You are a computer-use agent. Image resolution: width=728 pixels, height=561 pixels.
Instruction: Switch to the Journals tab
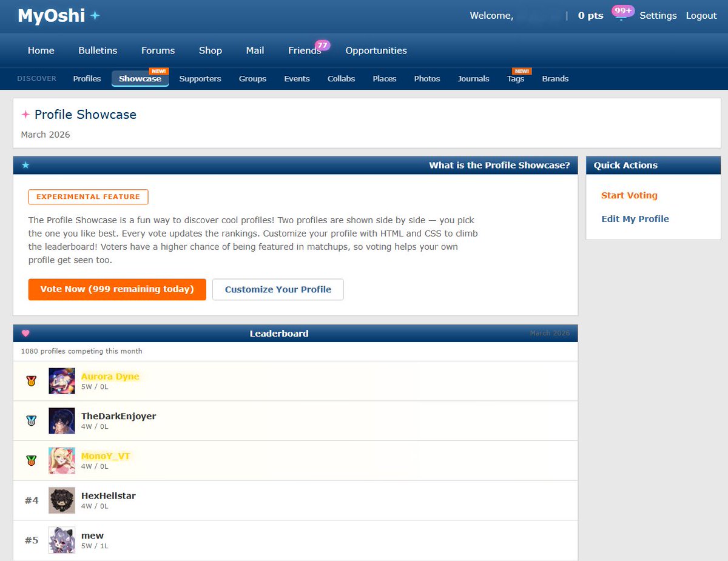pos(473,79)
